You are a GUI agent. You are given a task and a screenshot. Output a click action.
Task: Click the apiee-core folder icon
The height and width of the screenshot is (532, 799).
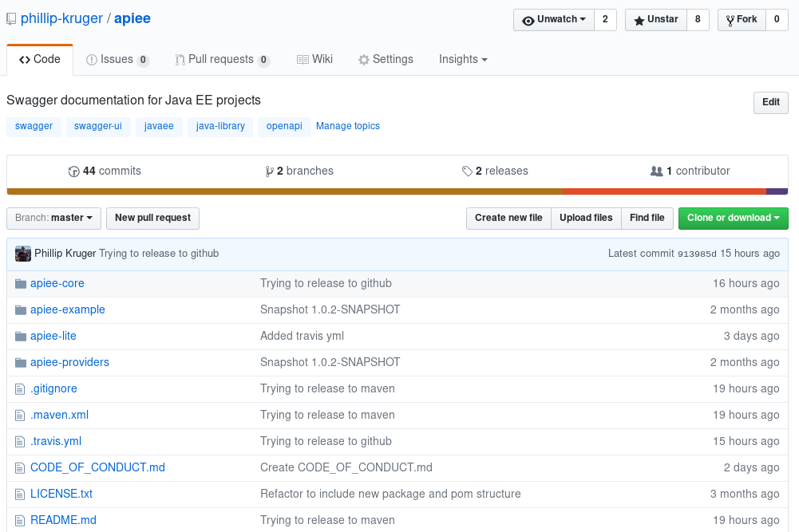point(21,283)
